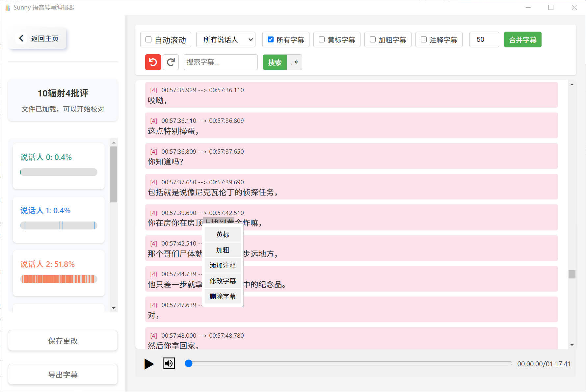Toggle regex search with the .* icon
This screenshot has height=392, width=586.
[294, 62]
